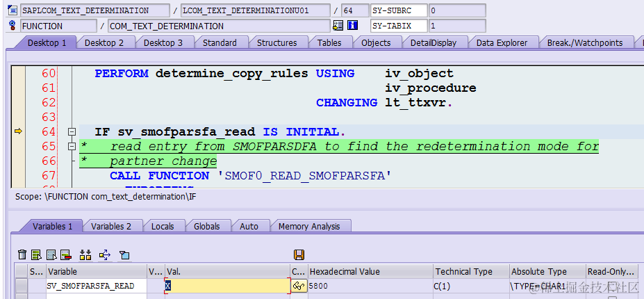The height and width of the screenshot is (299, 644).
Task: Open the DetailDisplay tab
Action: pyautogui.click(x=434, y=43)
